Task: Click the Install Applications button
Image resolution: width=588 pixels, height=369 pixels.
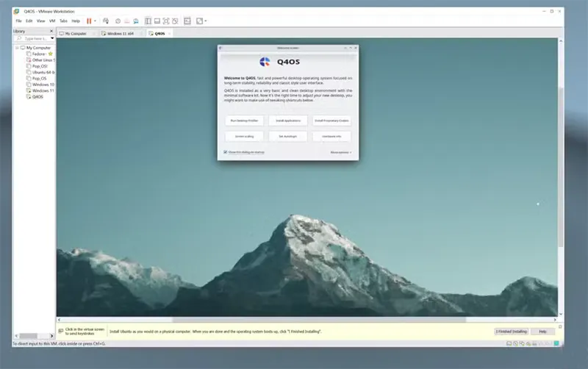Action: [x=288, y=121]
